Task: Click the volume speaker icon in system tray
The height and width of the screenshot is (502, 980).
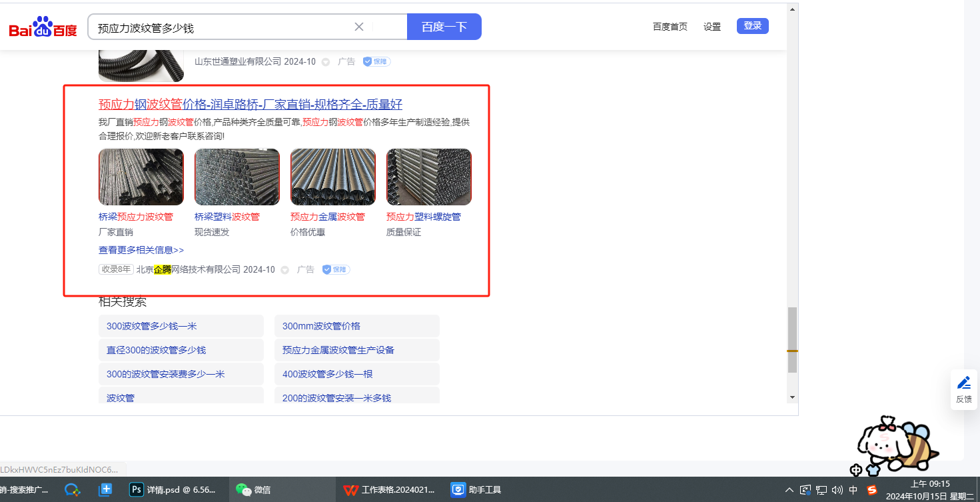Action: 837,490
